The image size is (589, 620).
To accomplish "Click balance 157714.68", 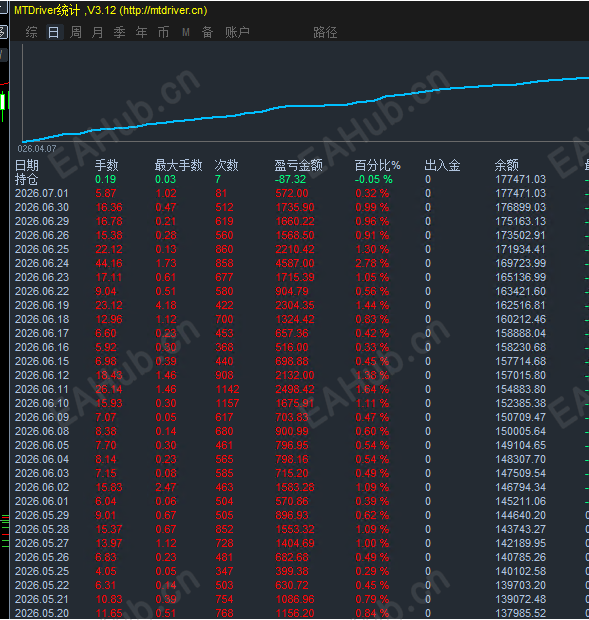I will [x=521, y=361].
